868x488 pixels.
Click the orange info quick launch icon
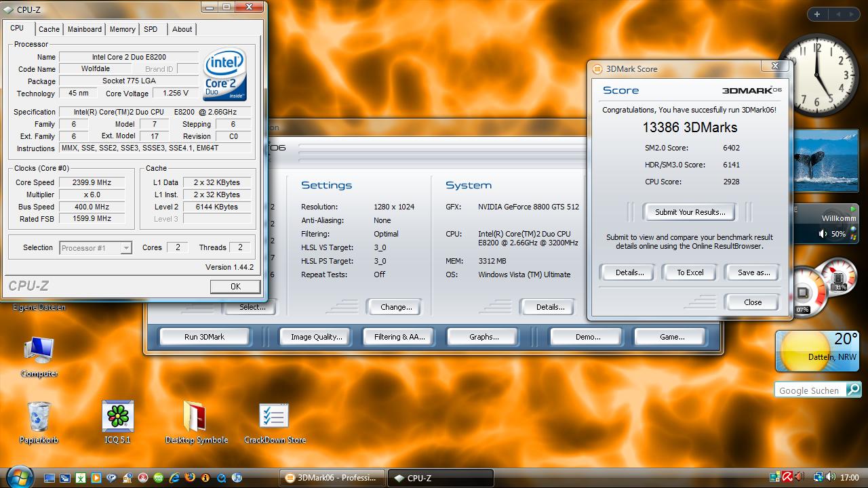click(x=205, y=478)
